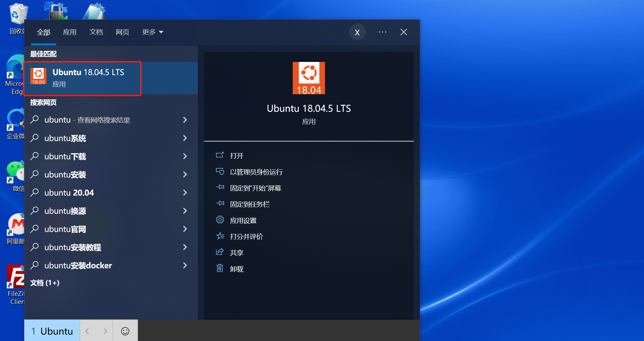The height and width of the screenshot is (341, 644).
Task: Click the open (打开) icon
Action: [220, 155]
